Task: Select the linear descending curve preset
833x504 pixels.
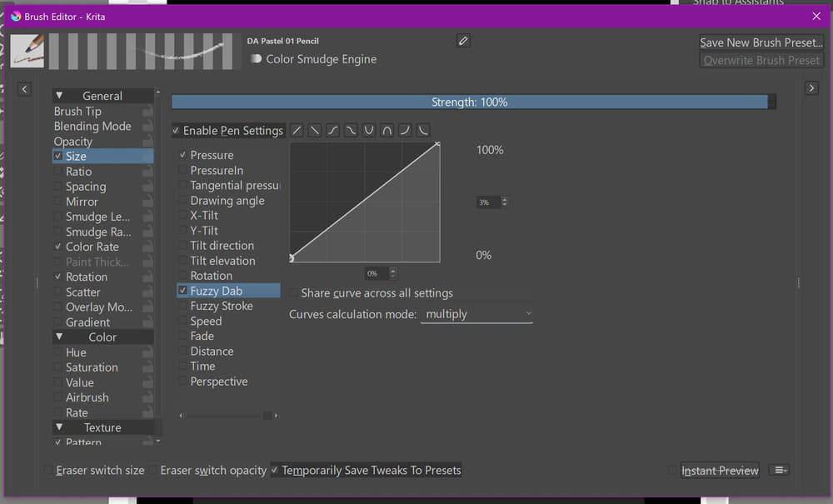Action: coord(314,131)
